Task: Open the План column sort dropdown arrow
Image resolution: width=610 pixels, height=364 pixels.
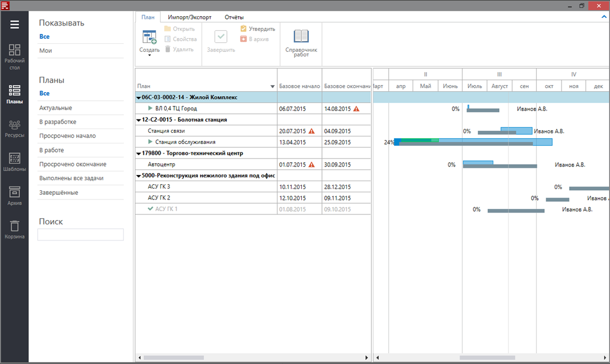Action: click(x=272, y=87)
